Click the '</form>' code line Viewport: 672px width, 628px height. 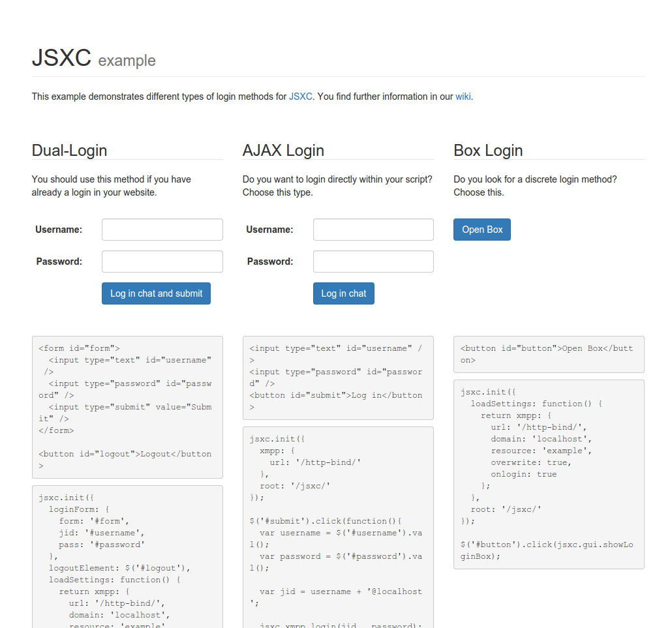point(56,430)
